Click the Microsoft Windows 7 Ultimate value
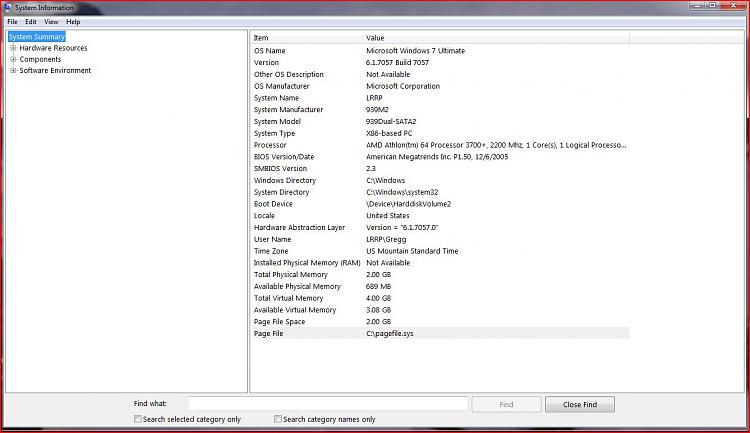The image size is (750, 433). click(x=416, y=51)
